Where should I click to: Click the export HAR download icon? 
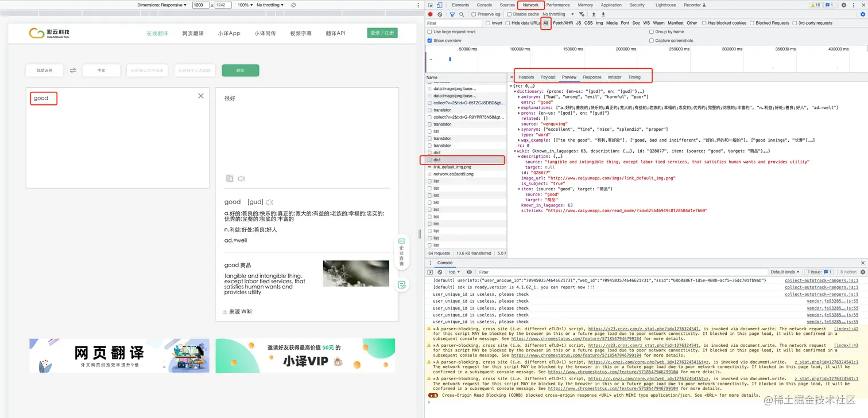click(x=603, y=14)
